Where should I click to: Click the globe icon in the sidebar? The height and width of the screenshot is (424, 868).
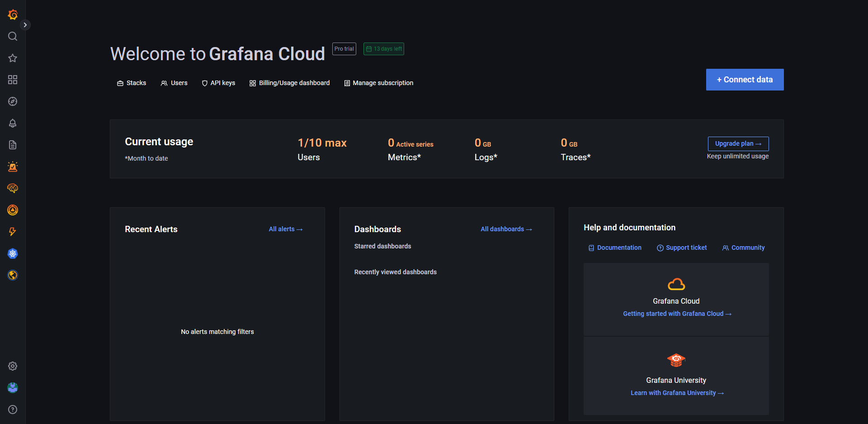point(13,275)
